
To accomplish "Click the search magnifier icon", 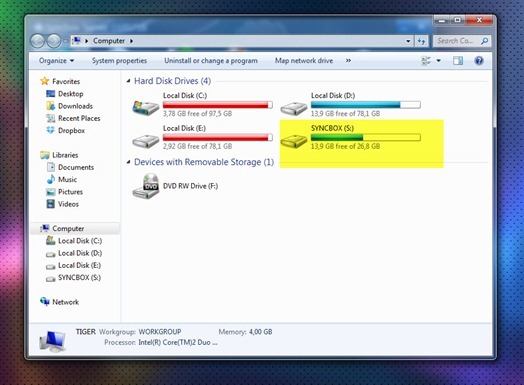I will pyautogui.click(x=485, y=41).
